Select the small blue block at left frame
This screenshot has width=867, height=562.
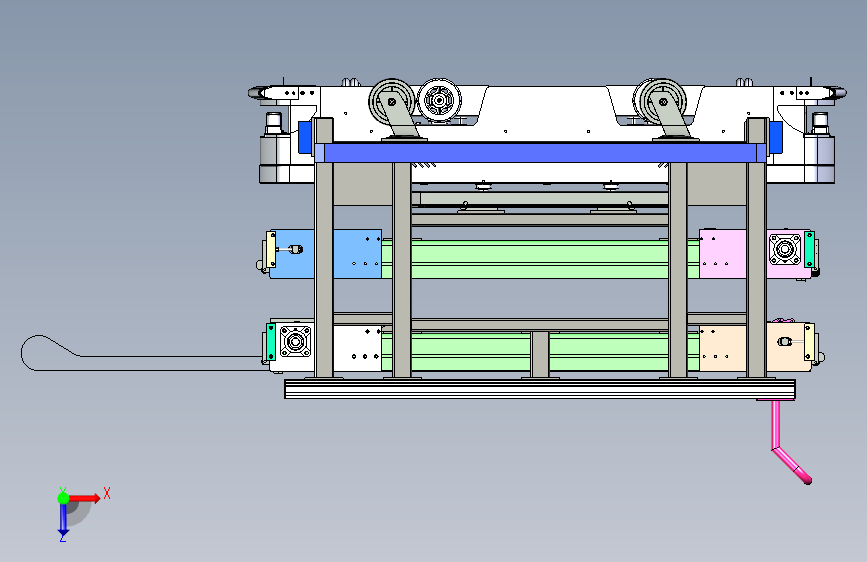pos(305,137)
